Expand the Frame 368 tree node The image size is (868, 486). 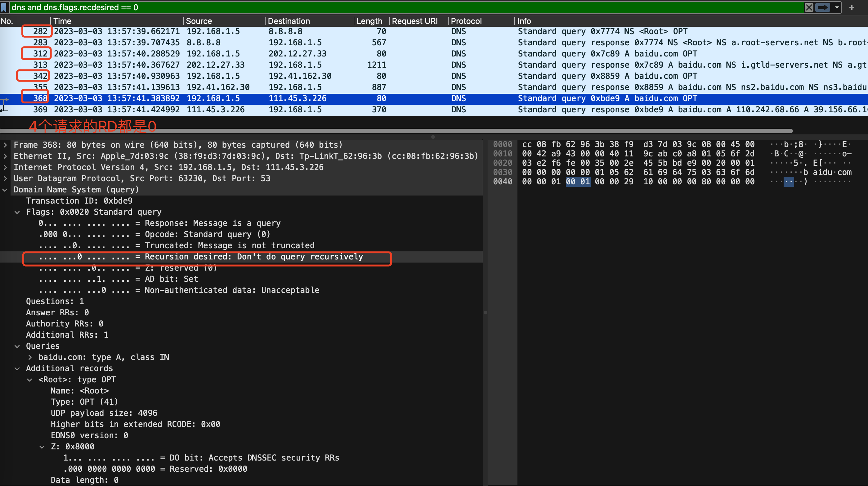5,145
